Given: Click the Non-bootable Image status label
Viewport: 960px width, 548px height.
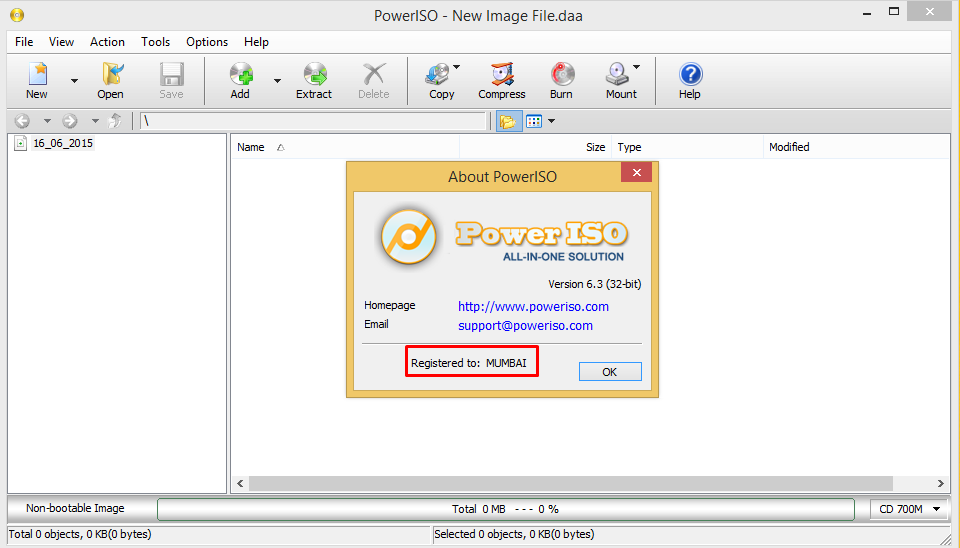Looking at the screenshot, I should point(75,508).
